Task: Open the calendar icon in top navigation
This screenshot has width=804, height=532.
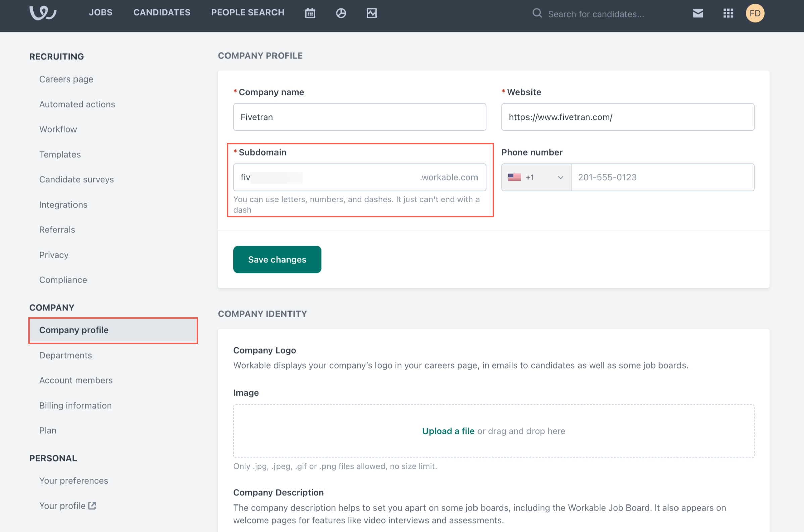Action: pyautogui.click(x=310, y=13)
